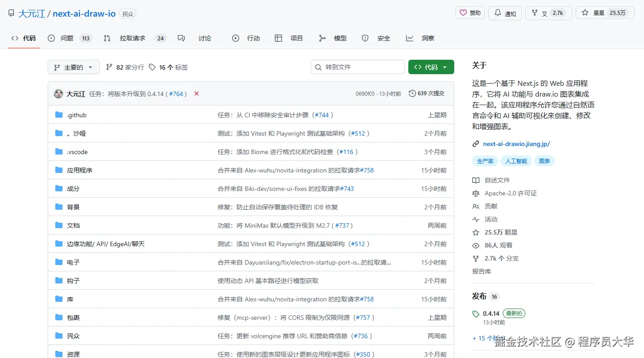Click the history clock icon by 639 次提交
Image resolution: width=644 pixels, height=358 pixels.
coord(412,93)
